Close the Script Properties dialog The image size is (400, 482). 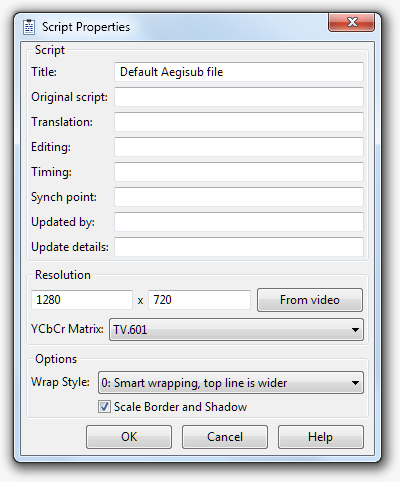351,22
